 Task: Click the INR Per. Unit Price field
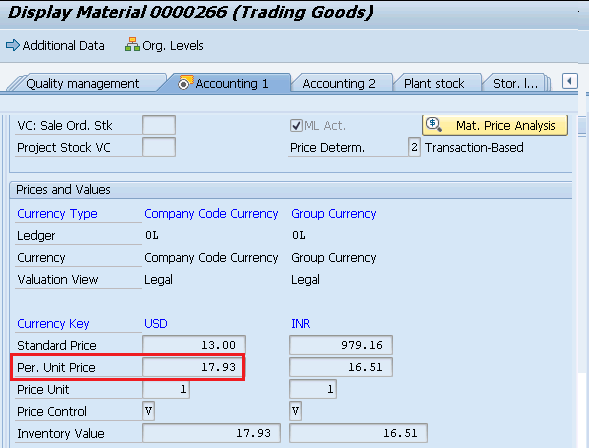[x=341, y=367]
